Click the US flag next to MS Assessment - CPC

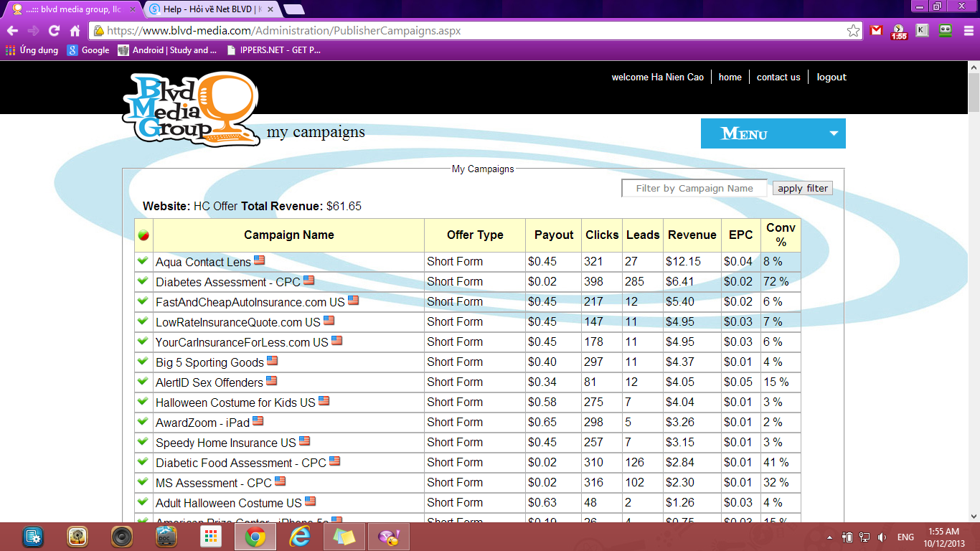coord(280,481)
